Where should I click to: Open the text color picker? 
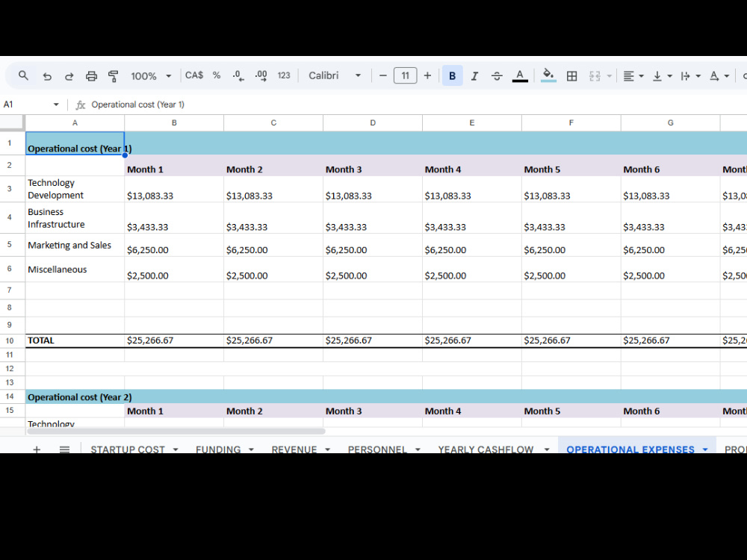click(520, 75)
